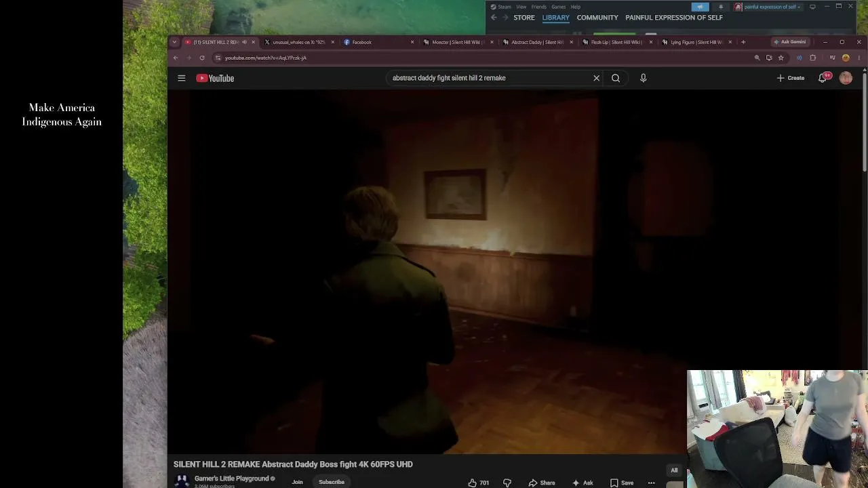
Task: Reload the YouTube page
Action: [202, 58]
